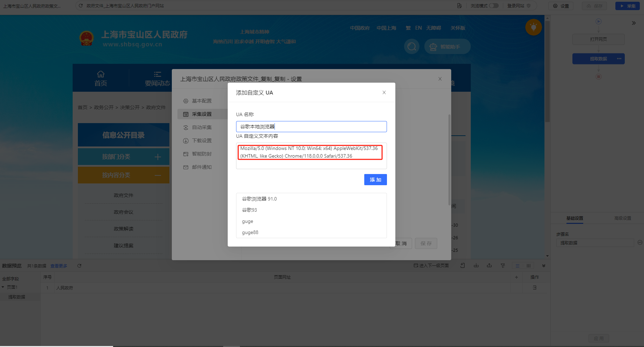Click the orange lightbulb tip icon
Screen dimensions: 644x347
pyautogui.click(x=534, y=27)
